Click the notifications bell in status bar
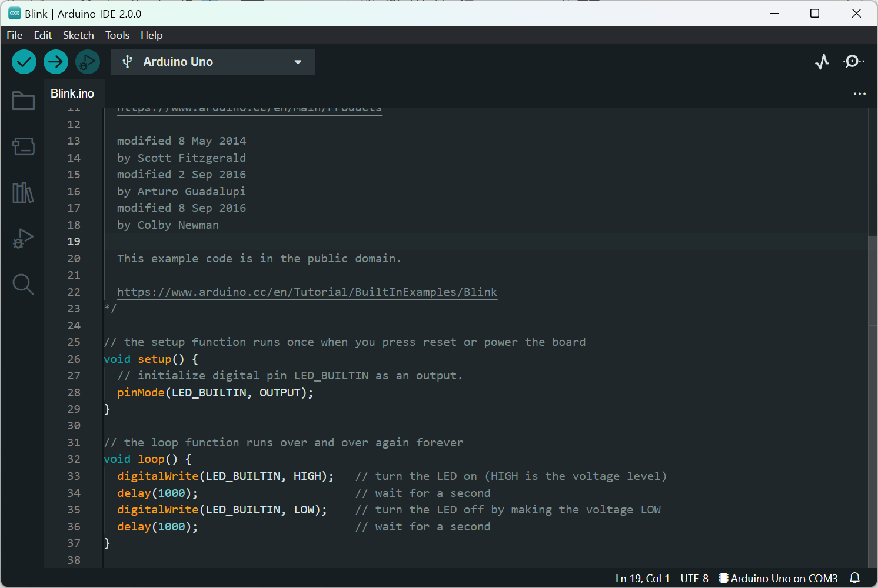Screen dimensions: 878x588 [855, 578]
